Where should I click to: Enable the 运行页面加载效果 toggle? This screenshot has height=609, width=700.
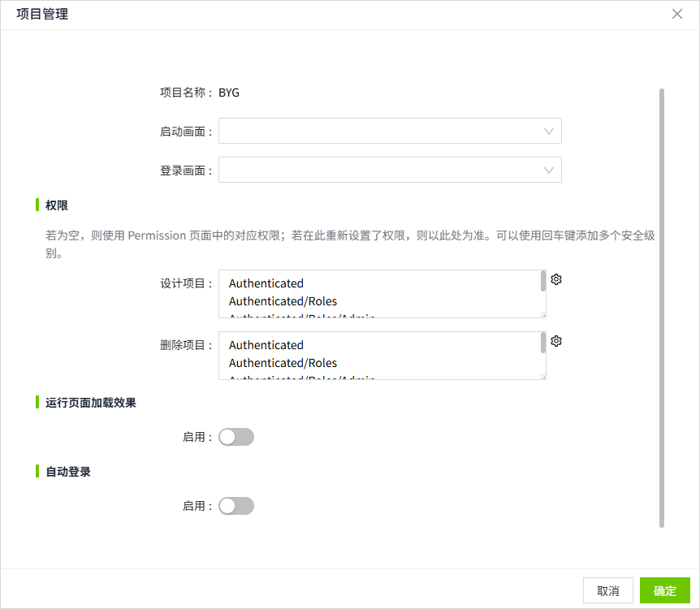pos(235,436)
